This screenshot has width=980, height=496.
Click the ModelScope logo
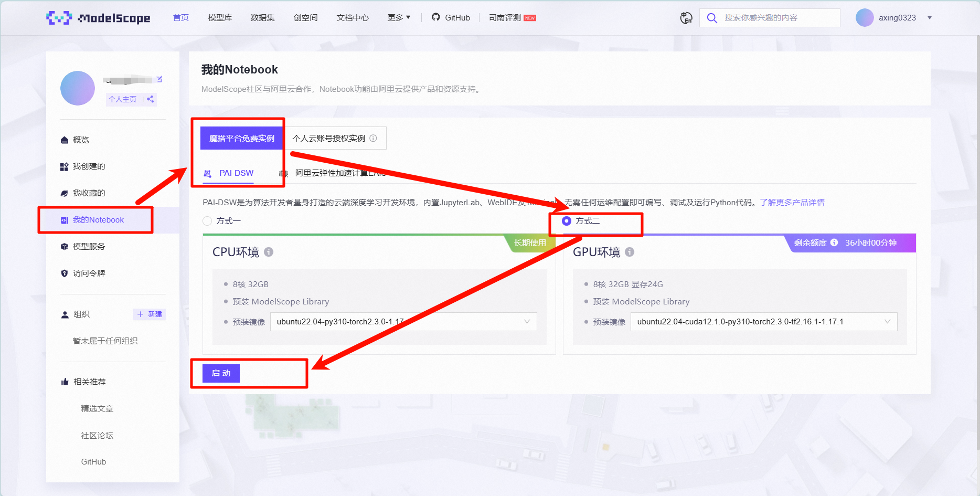[x=98, y=18]
